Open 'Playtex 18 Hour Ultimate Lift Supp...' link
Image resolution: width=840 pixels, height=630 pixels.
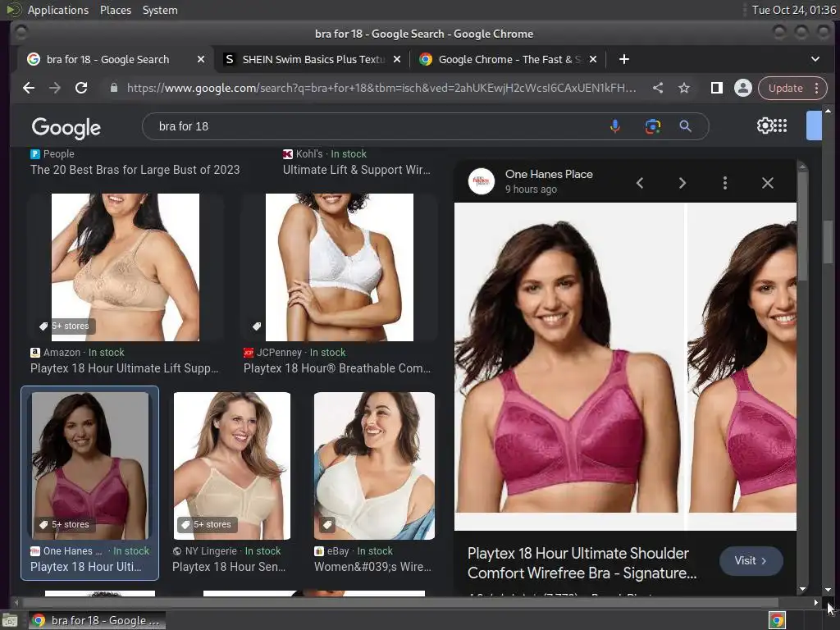(125, 368)
